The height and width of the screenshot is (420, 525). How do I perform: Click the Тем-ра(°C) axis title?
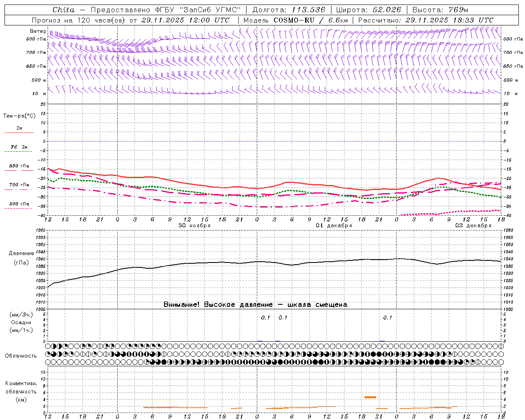(19, 116)
